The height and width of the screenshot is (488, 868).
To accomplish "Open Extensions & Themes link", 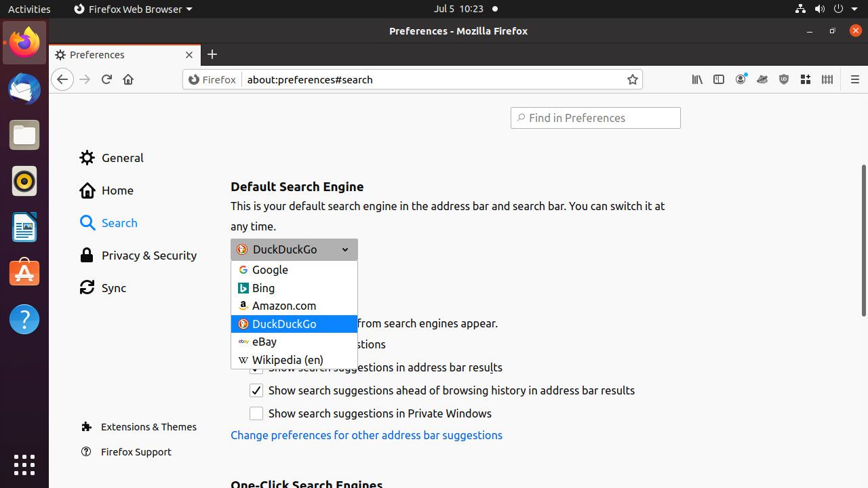I will pos(138,427).
